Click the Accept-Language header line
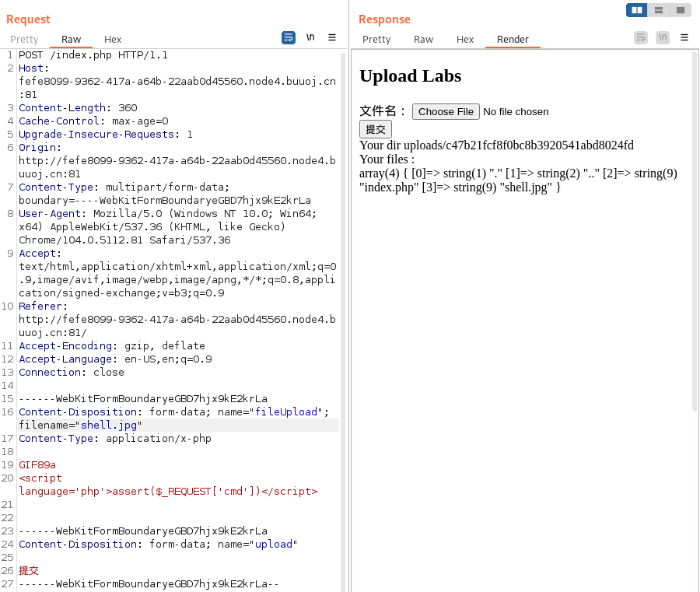Image resolution: width=700 pixels, height=592 pixels. 115,359
